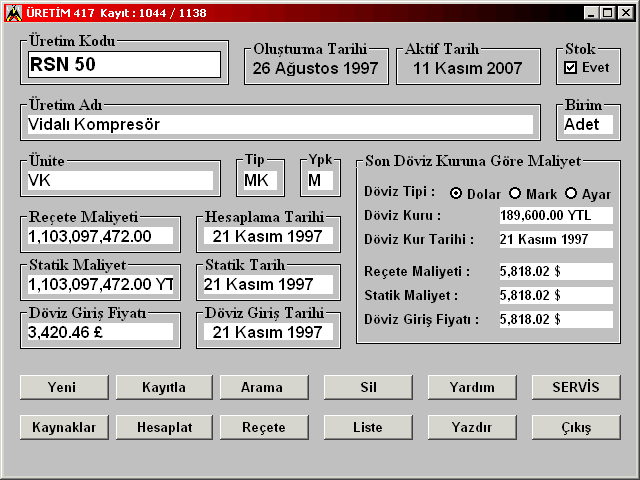
Task: Open search with Arama button
Action: pos(261,387)
